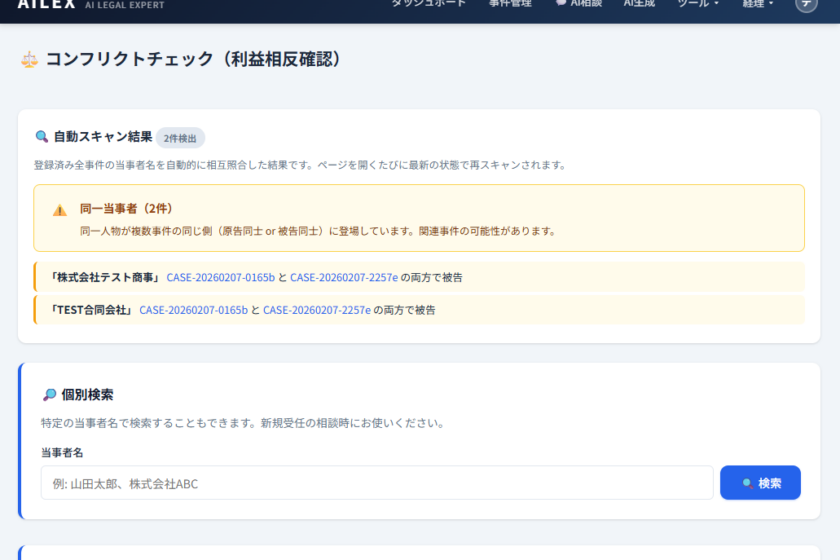Focus the 当事者名 search input field
Viewport: 840px width, 560px height.
(377, 483)
